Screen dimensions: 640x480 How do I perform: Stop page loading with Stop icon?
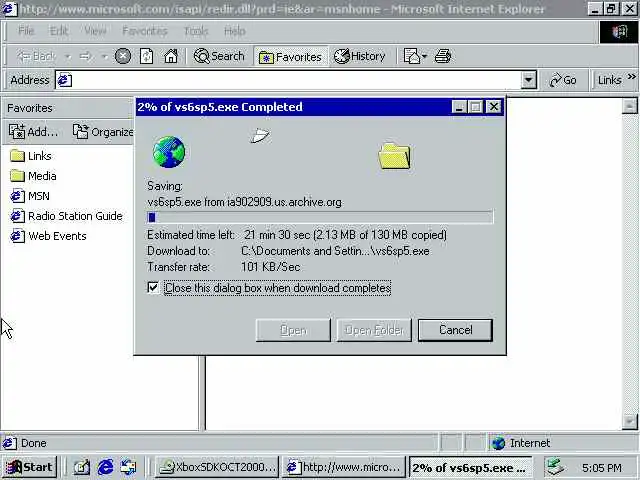122,56
